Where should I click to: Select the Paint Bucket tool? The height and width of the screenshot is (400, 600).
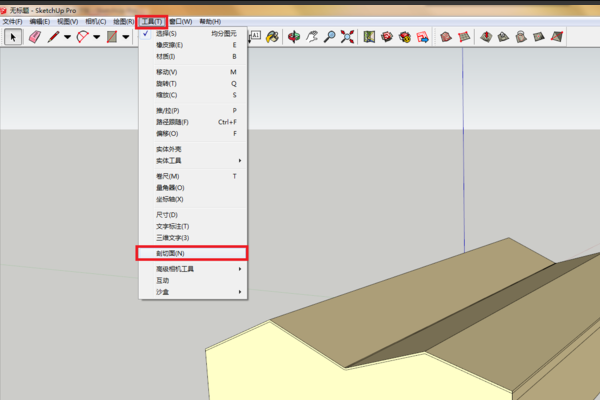tap(272, 37)
